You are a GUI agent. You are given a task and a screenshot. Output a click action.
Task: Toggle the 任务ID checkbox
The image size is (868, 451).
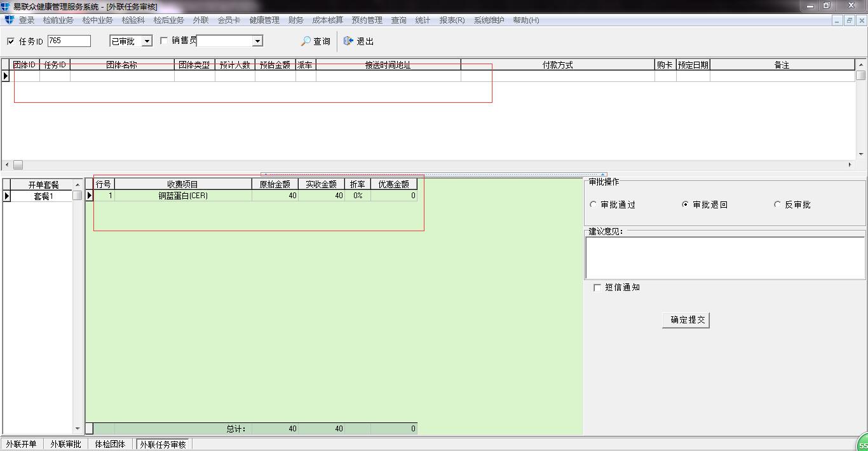pyautogui.click(x=10, y=41)
